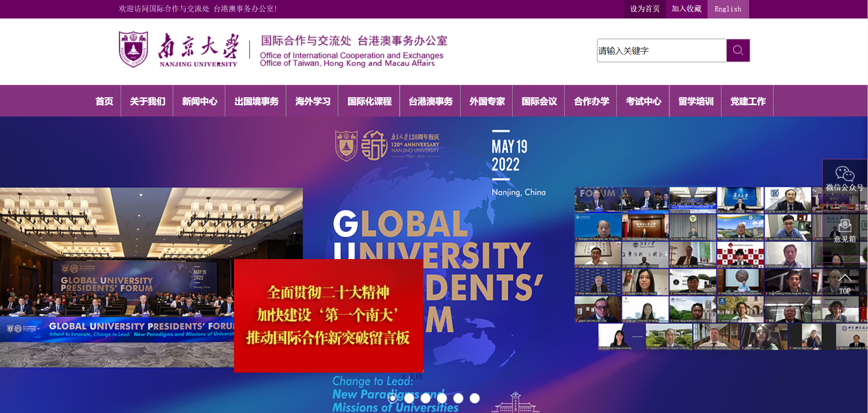Expand the 关于我们 navigation menu
The height and width of the screenshot is (413, 868).
tap(147, 101)
